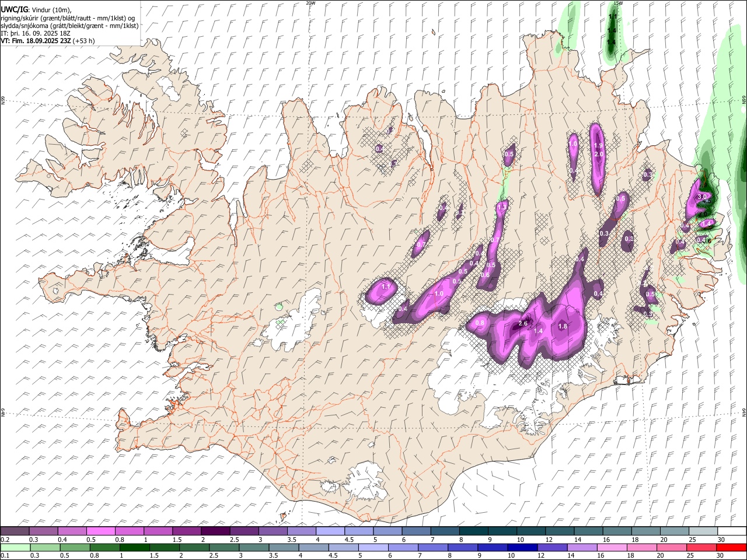747x560 pixels.
Task: Select the '3.0' value near the east coast
Action: 703,197
